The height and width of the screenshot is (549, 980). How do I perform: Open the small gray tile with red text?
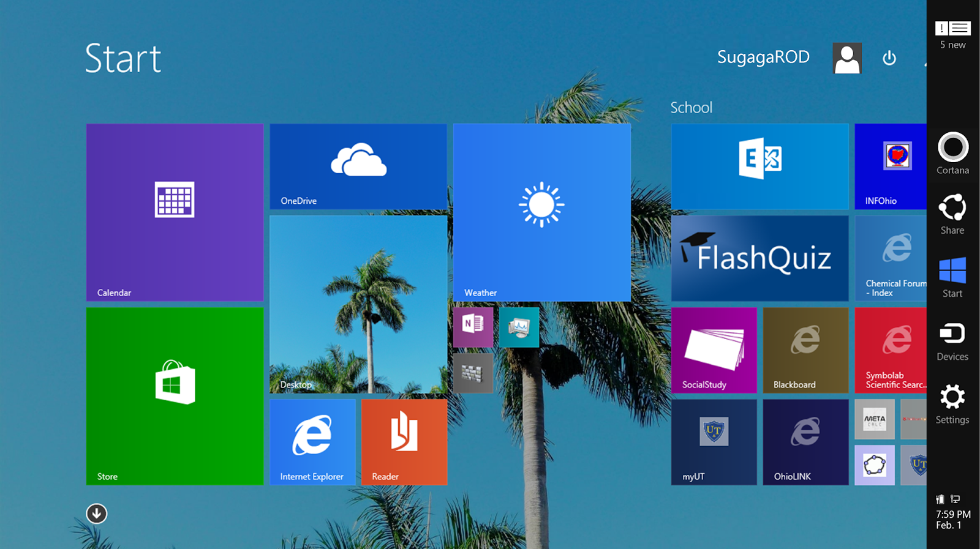click(914, 419)
